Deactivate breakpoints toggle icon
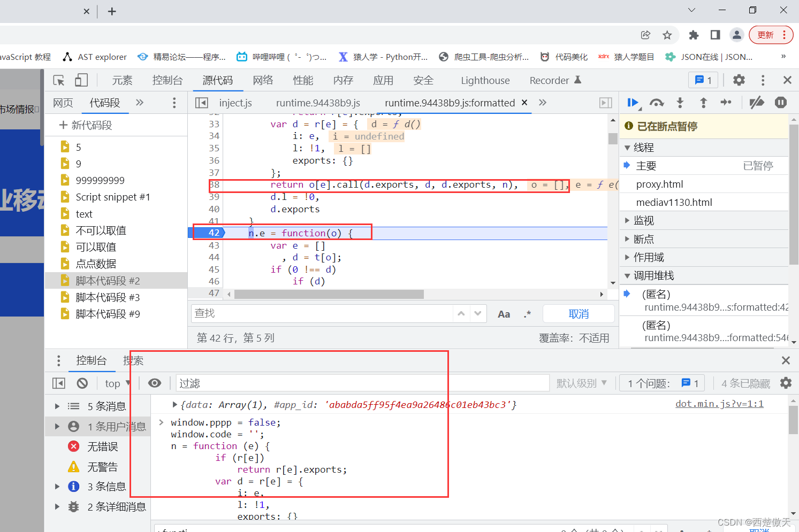The width and height of the screenshot is (799, 532). click(x=757, y=103)
